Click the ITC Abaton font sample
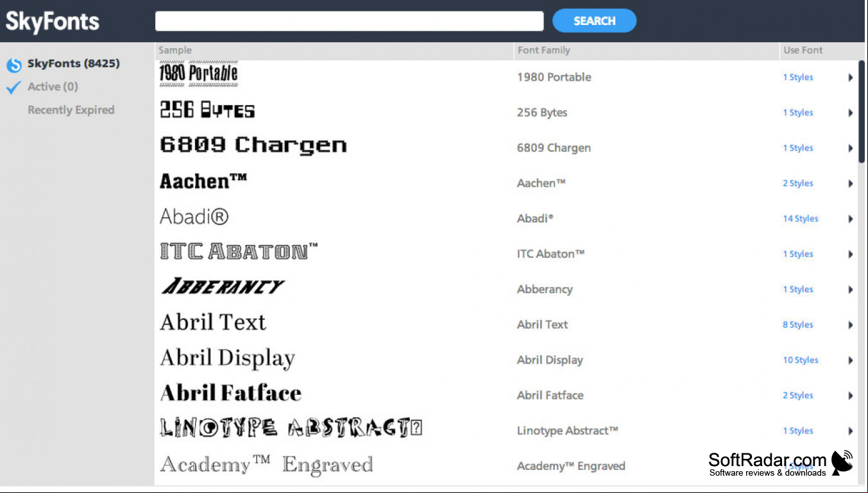 (x=239, y=251)
